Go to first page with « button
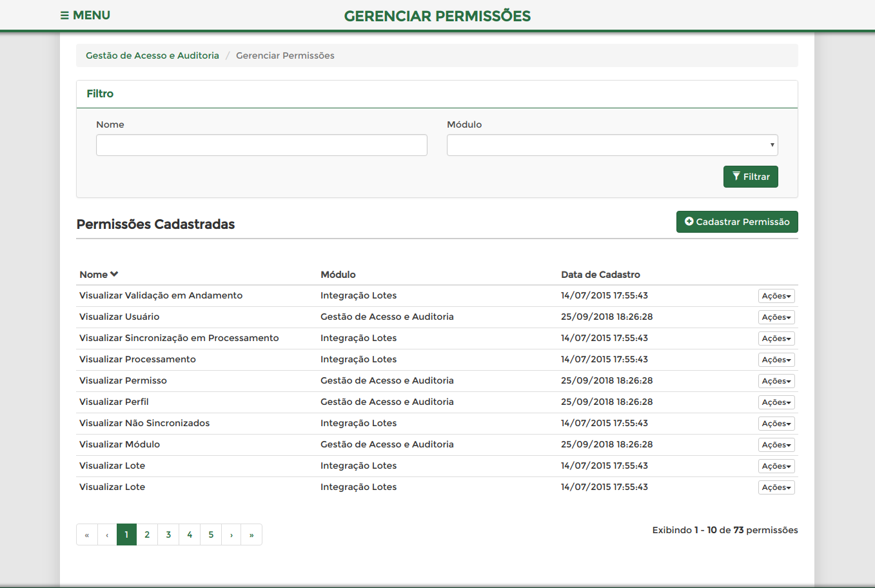Screen dimensions: 875x588 (87, 534)
